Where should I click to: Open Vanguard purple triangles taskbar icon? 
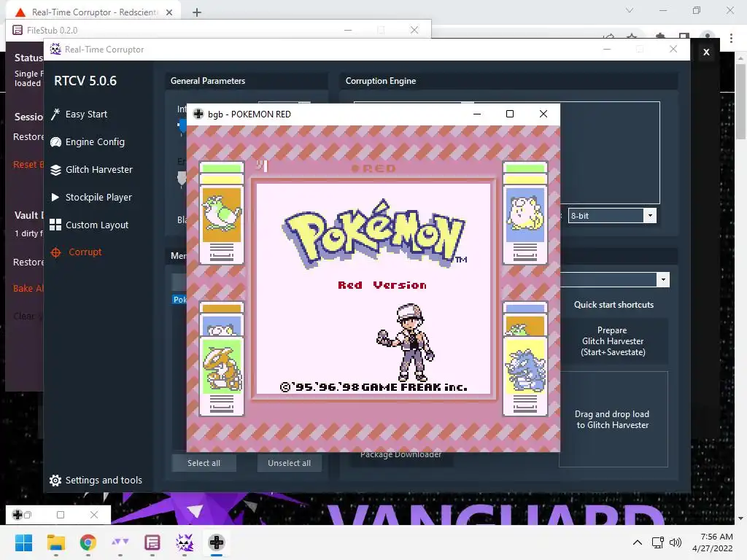(120, 542)
